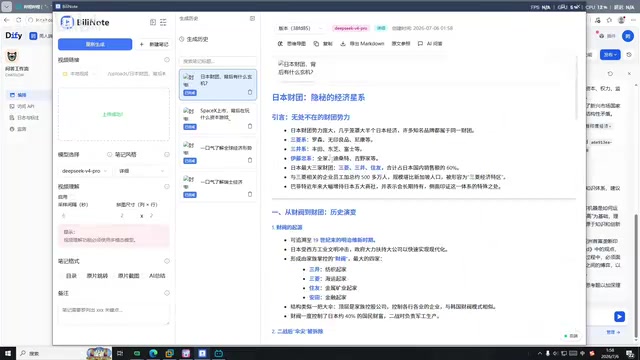Click the floating table of contents button at bottom right
The width and height of the screenshot is (640, 360).
[x=571, y=336]
